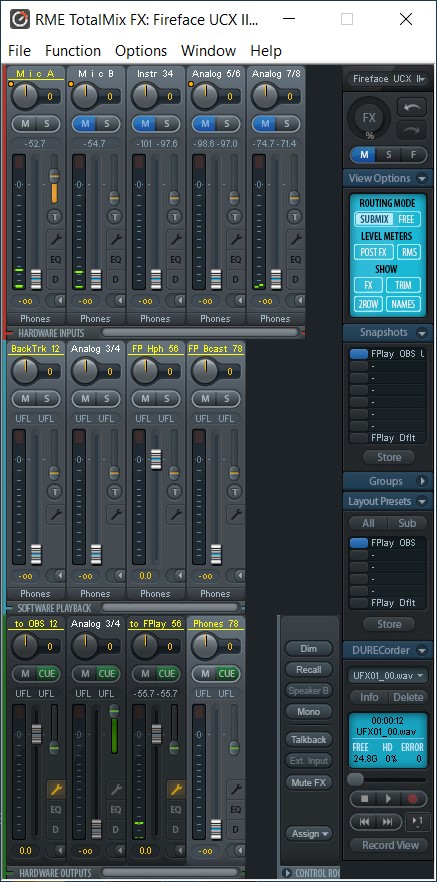Image resolution: width=437 pixels, height=882 pixels.
Task: Open the Record View button
Action: pos(391,845)
